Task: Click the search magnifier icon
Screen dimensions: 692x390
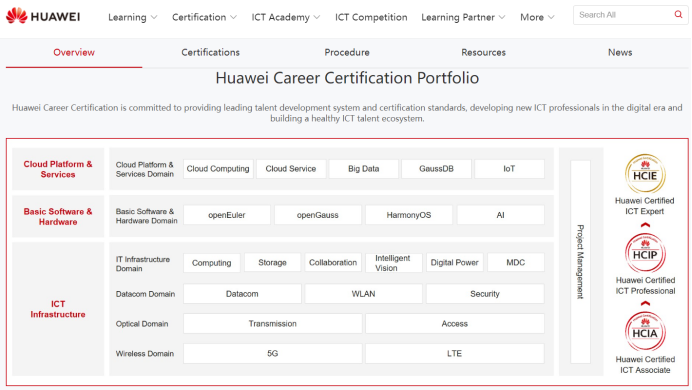Action: pyautogui.click(x=678, y=15)
